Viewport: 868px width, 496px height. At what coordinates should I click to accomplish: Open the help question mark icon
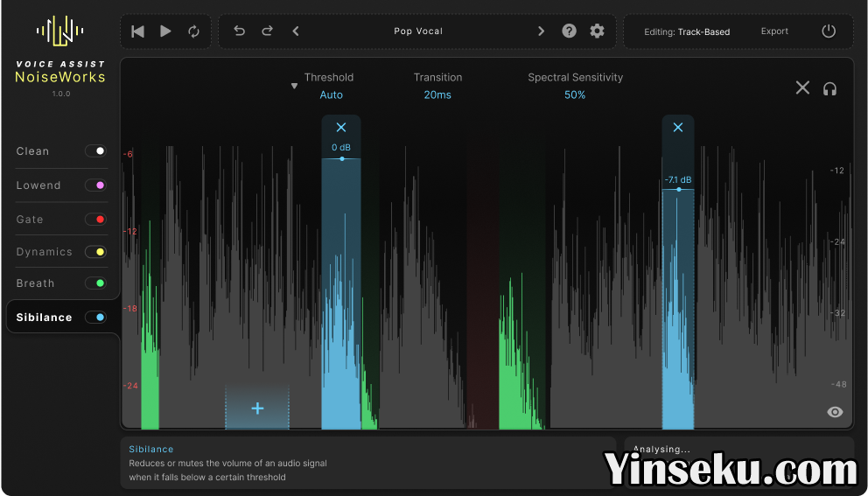tap(569, 31)
